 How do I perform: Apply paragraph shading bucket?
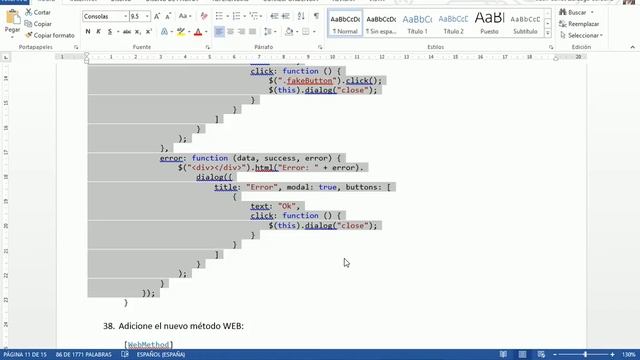pos(289,31)
